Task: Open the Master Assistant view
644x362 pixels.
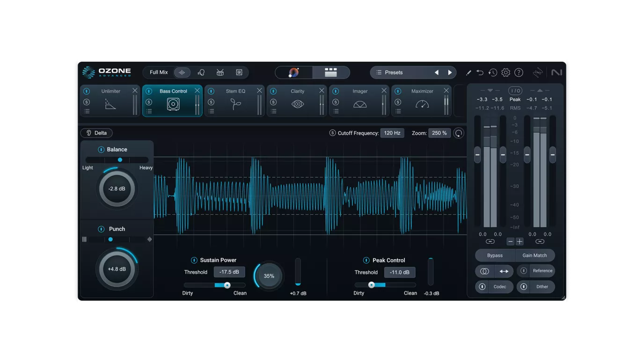Action: [x=294, y=72]
